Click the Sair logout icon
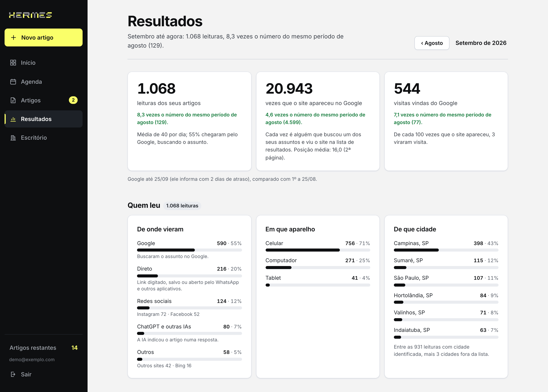The height and width of the screenshot is (392, 548). [13, 374]
